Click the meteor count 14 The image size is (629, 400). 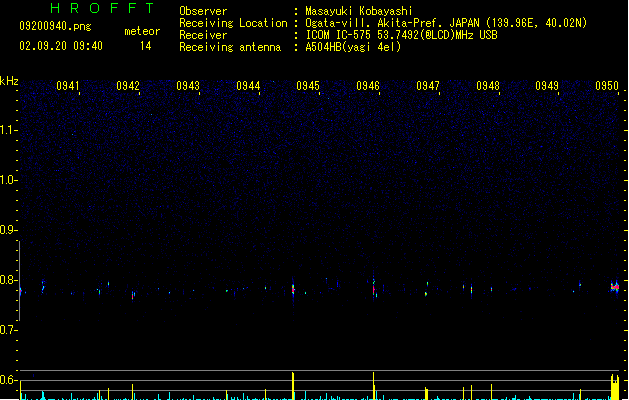pyautogui.click(x=146, y=46)
